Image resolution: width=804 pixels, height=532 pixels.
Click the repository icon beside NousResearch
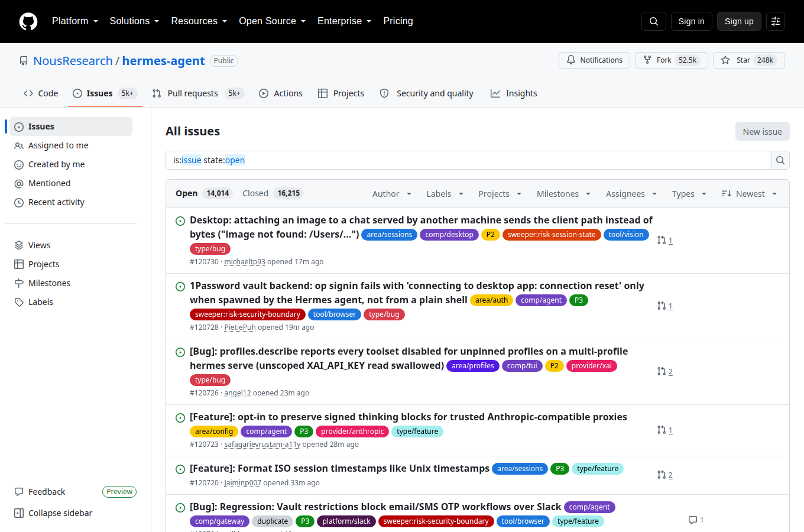coord(24,61)
